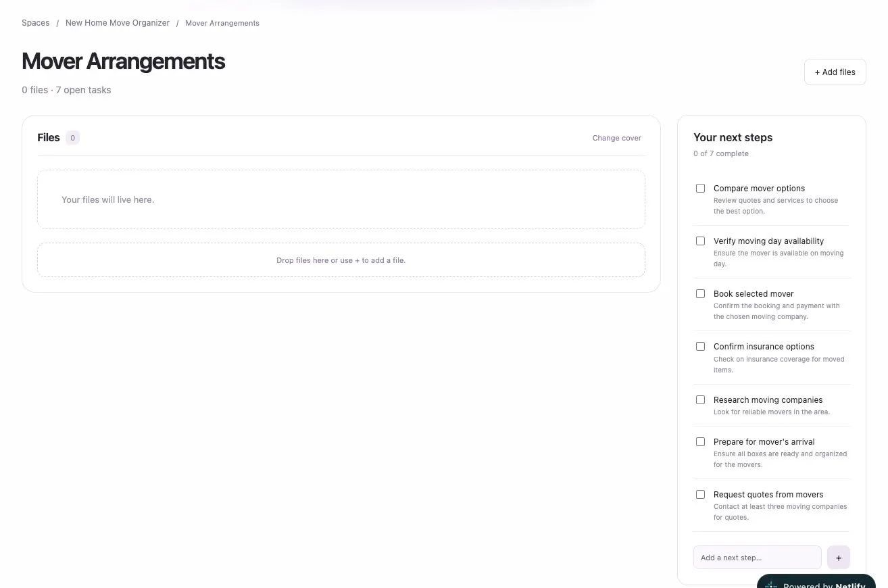Click the 'Your next steps' heading
The width and height of the screenshot is (888, 588).
click(733, 138)
